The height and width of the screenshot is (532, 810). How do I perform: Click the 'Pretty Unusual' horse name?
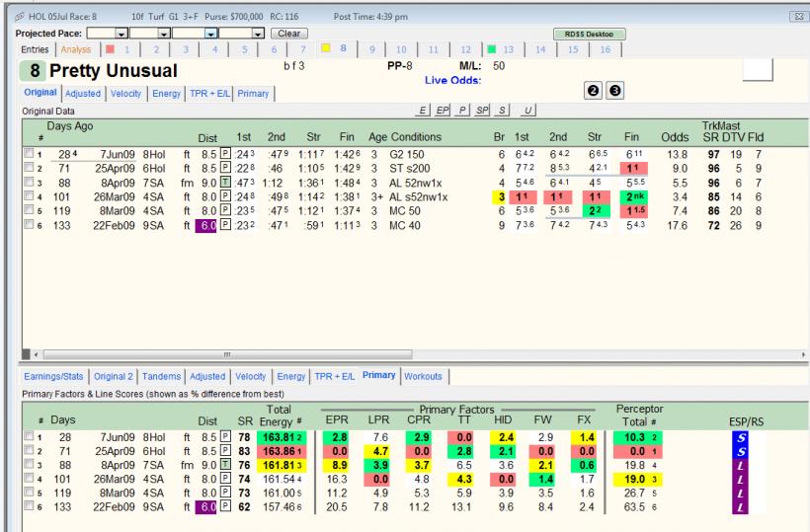(x=114, y=71)
